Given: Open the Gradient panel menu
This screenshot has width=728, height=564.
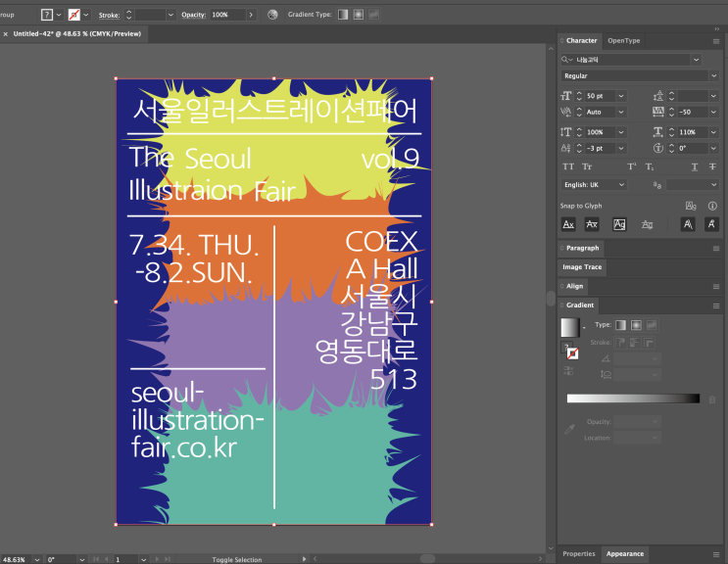Looking at the screenshot, I should [x=716, y=305].
